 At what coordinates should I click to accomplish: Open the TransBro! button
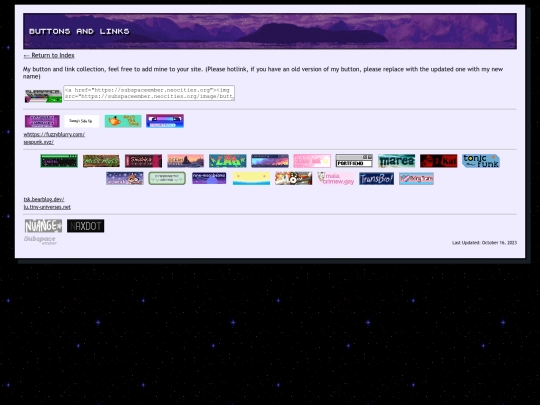tap(376, 178)
